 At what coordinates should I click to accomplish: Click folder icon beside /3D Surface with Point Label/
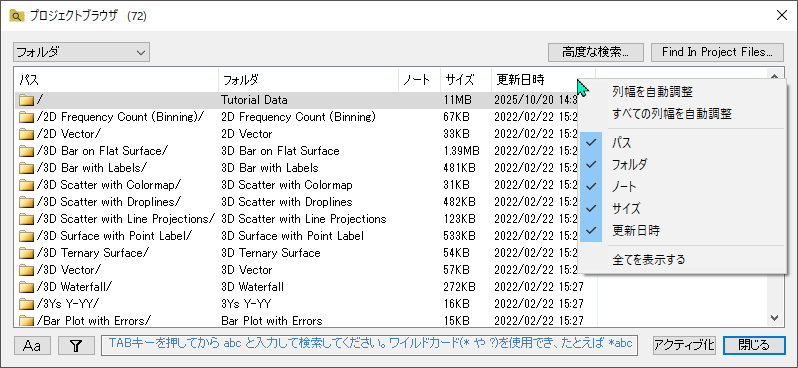(x=26, y=236)
